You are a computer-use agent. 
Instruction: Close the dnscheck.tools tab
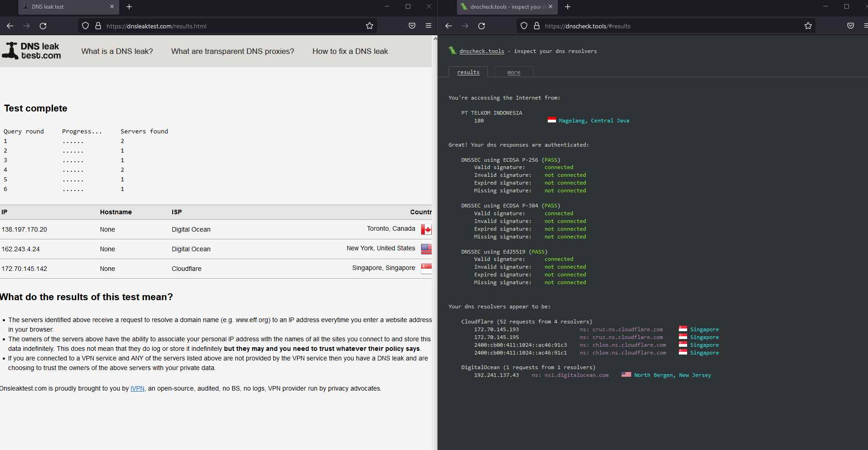pos(550,7)
